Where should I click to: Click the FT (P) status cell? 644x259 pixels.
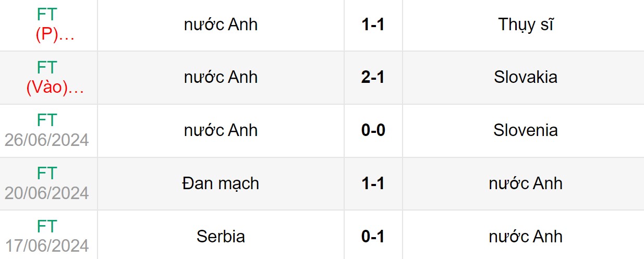pyautogui.click(x=47, y=24)
